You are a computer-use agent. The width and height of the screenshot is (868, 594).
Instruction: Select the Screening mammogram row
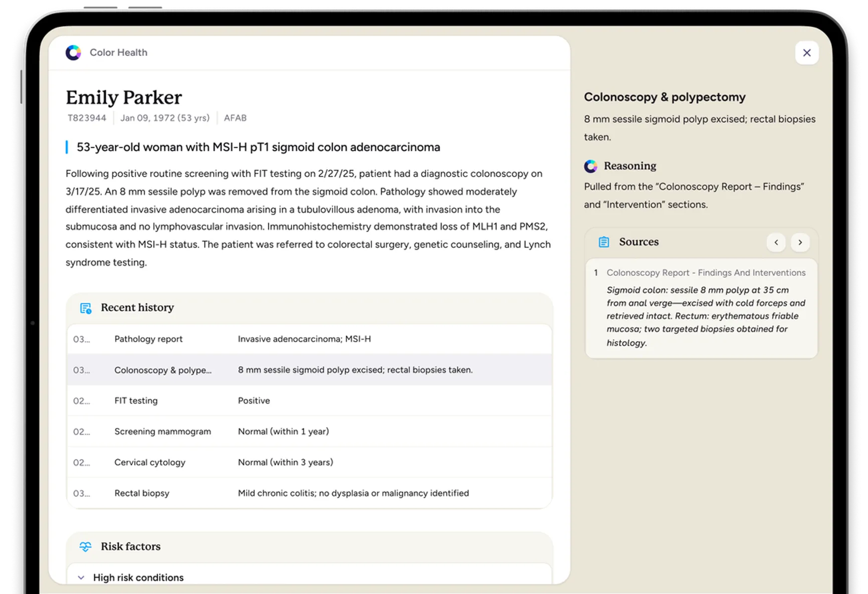309,432
